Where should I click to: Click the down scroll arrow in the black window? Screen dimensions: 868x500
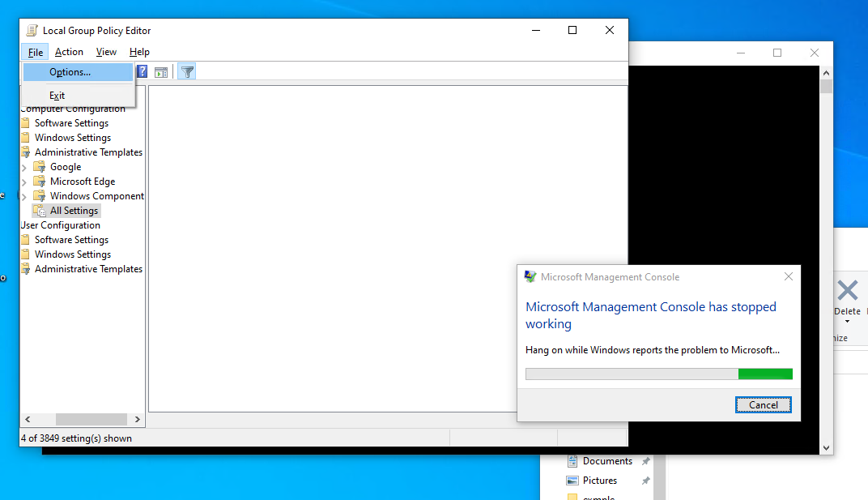click(x=826, y=448)
